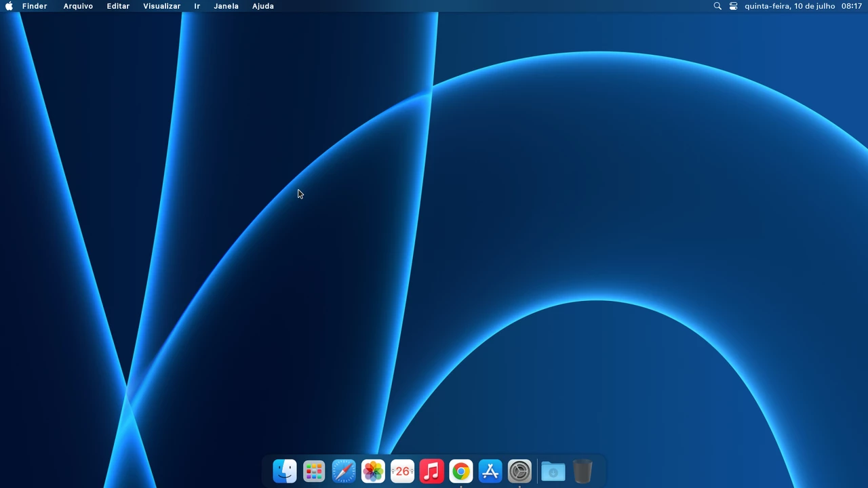This screenshot has height=488, width=868.
Task: Open Spotlight search magnifier
Action: (717, 6)
